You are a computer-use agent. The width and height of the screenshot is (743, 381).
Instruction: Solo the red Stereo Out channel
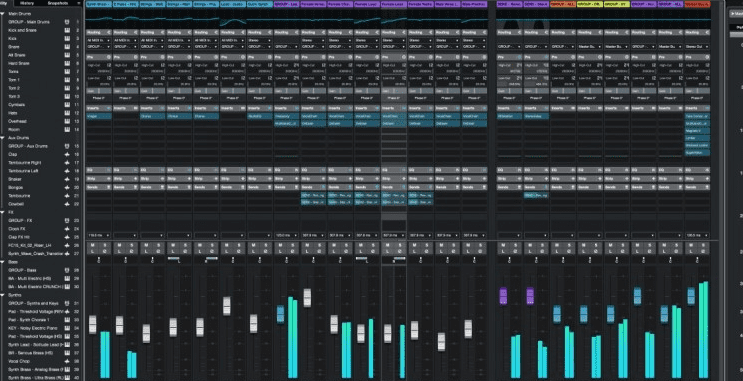click(703, 245)
